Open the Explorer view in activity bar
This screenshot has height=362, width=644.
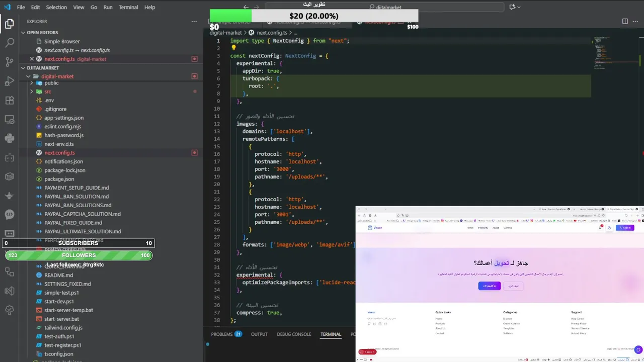coord(10,24)
